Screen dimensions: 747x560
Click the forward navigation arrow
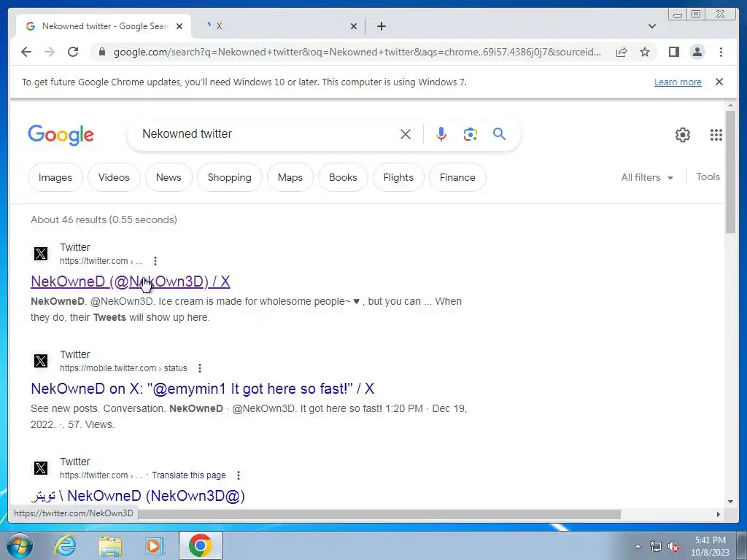click(x=50, y=52)
